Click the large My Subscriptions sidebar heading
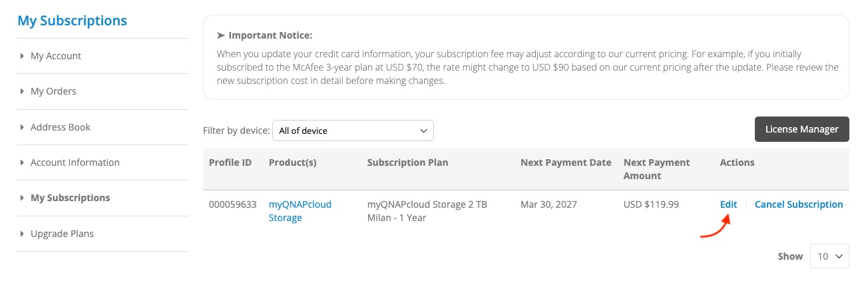 pyautogui.click(x=72, y=21)
